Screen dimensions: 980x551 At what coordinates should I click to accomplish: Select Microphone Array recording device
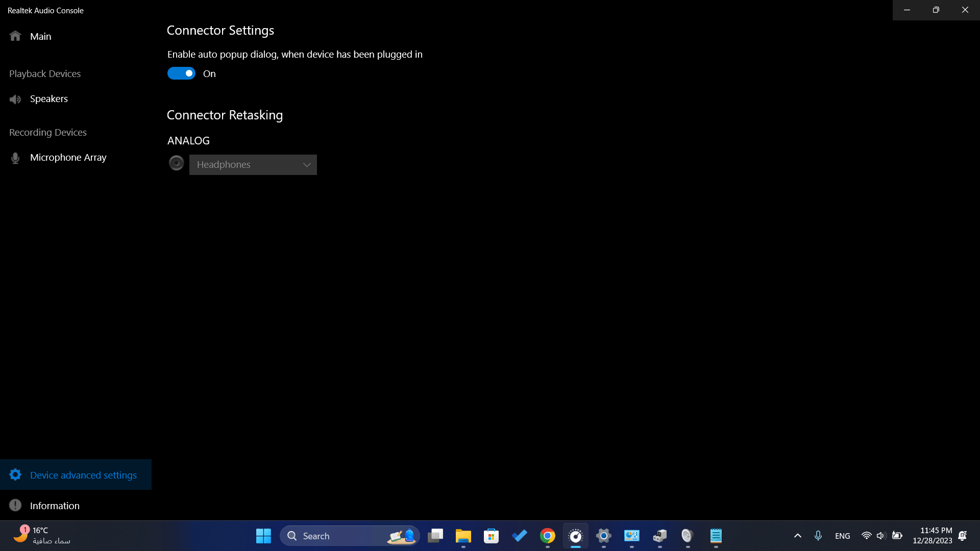(x=76, y=158)
